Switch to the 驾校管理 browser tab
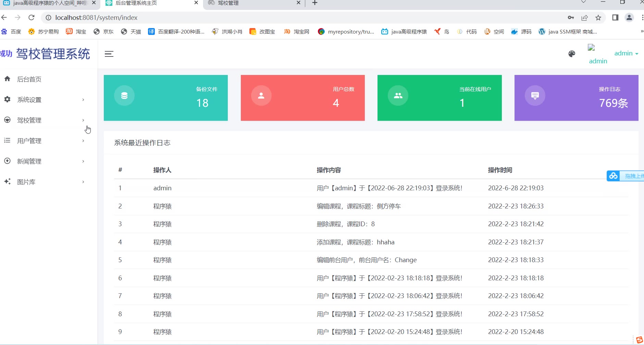 point(254,3)
